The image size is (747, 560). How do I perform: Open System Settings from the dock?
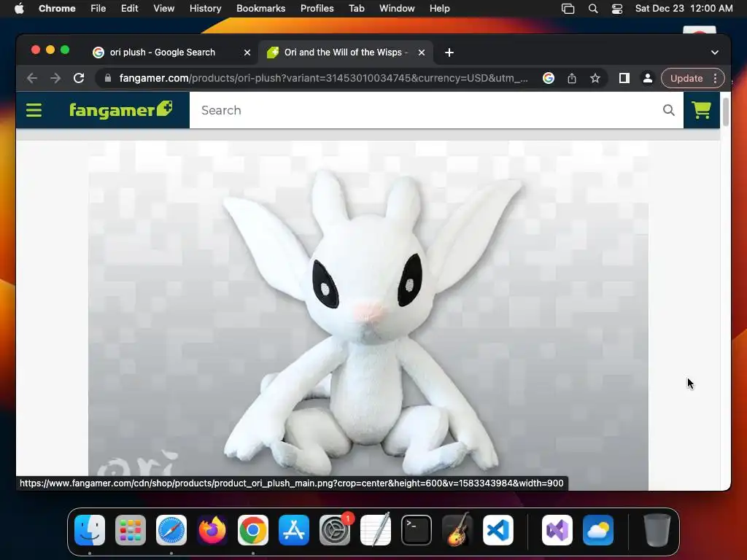click(x=335, y=530)
